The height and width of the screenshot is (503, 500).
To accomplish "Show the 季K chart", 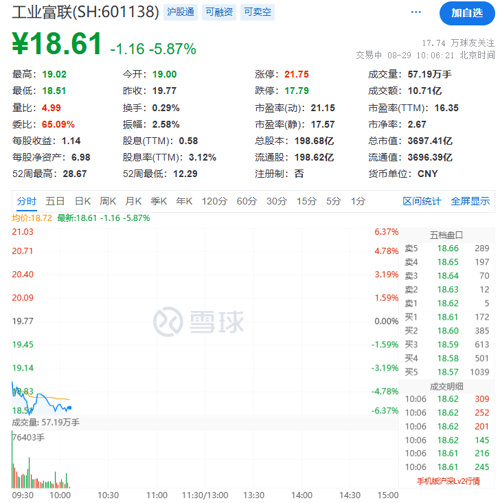I will [159, 201].
